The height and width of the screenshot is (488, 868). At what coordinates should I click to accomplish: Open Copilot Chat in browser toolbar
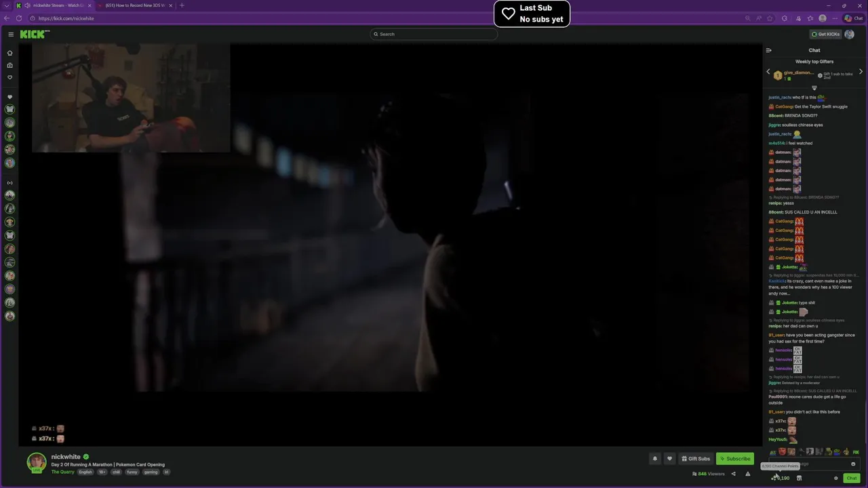coord(854,18)
